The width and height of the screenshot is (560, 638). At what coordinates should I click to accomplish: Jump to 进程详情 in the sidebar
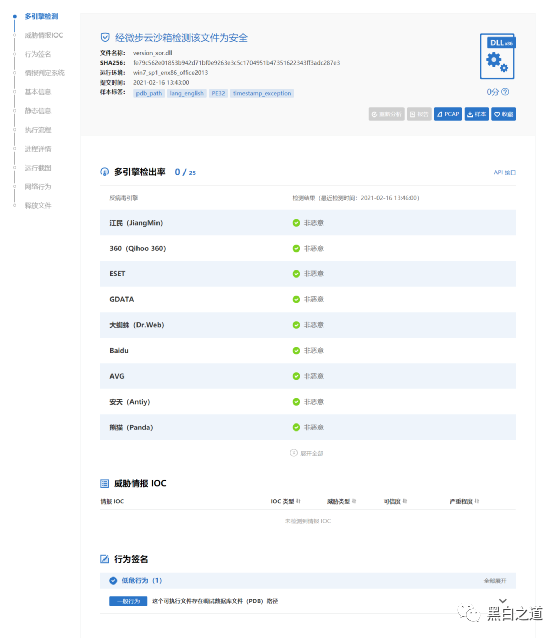pyautogui.click(x=38, y=149)
